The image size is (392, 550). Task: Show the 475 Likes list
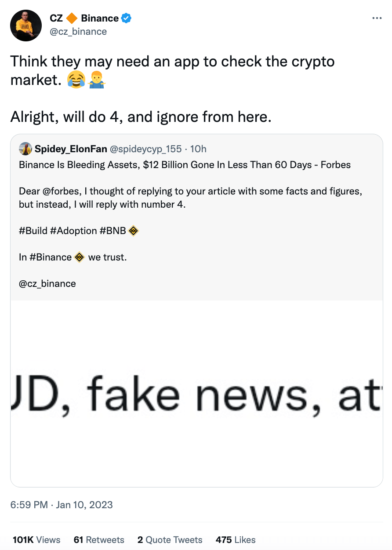point(236,540)
